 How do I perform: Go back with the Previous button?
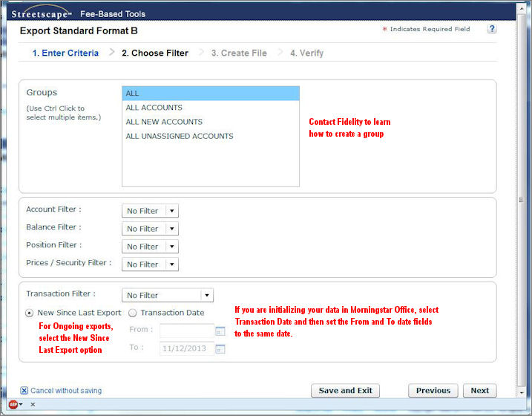(433, 391)
